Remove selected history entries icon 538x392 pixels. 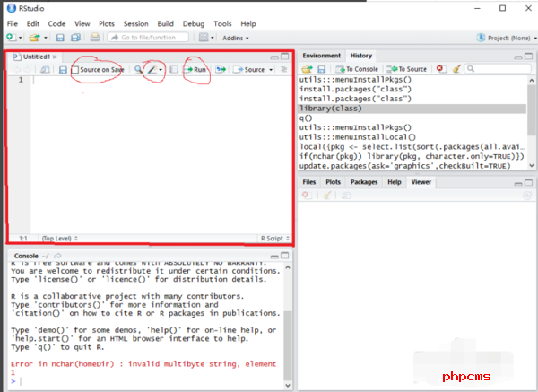pos(440,69)
